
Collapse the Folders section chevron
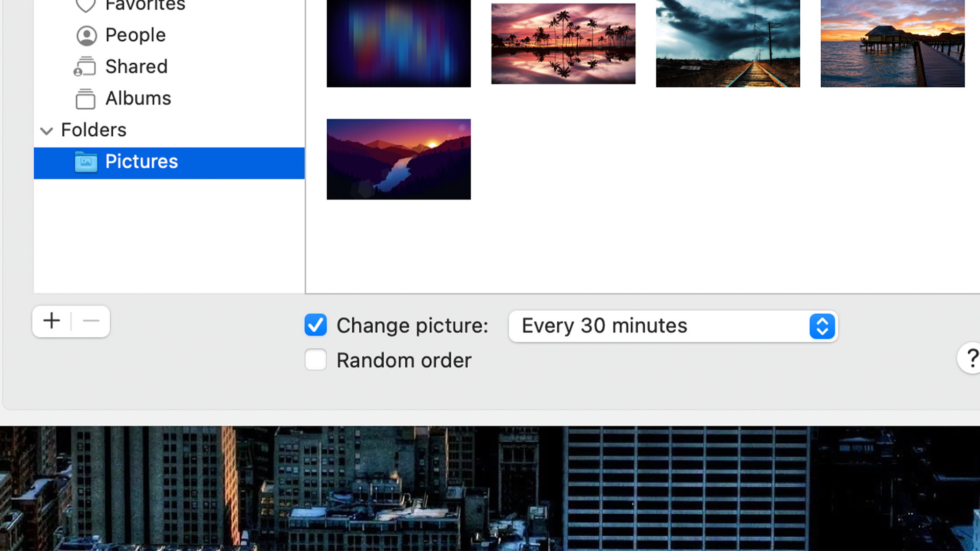point(46,131)
